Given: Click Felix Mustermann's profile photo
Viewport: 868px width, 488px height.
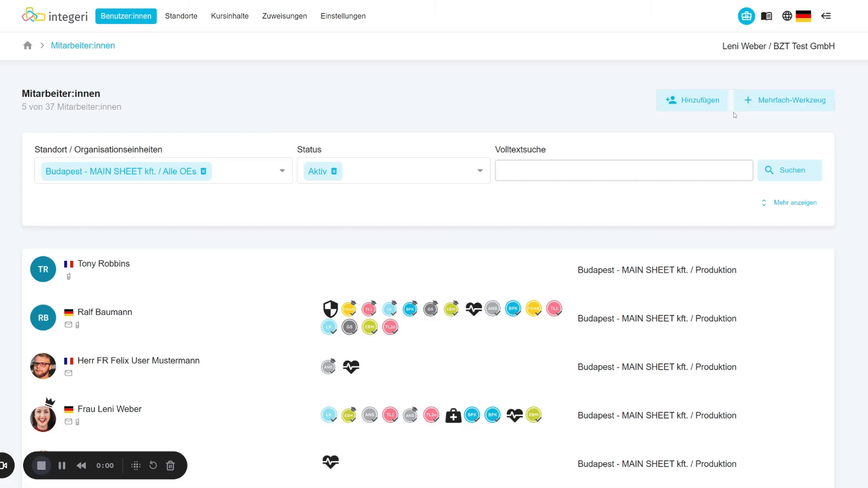Looking at the screenshot, I should pos(43,366).
